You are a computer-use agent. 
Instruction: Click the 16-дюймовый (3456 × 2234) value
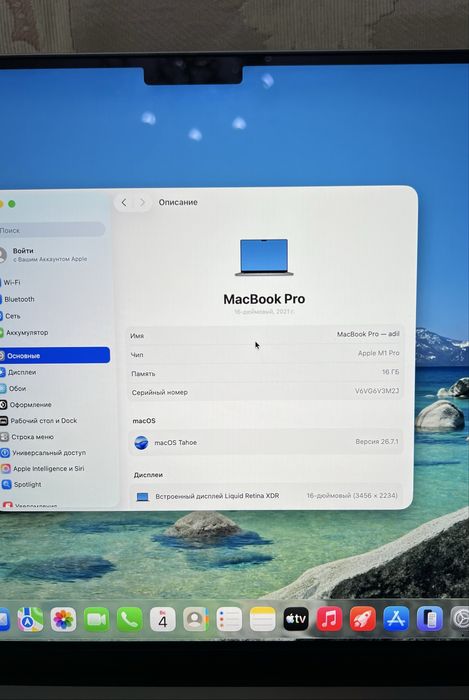[352, 496]
